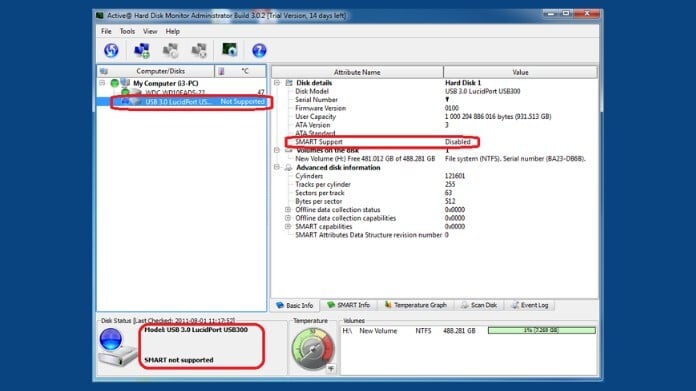Open the Scan Disk tab
The width and height of the screenshot is (696, 391).
[479, 305]
